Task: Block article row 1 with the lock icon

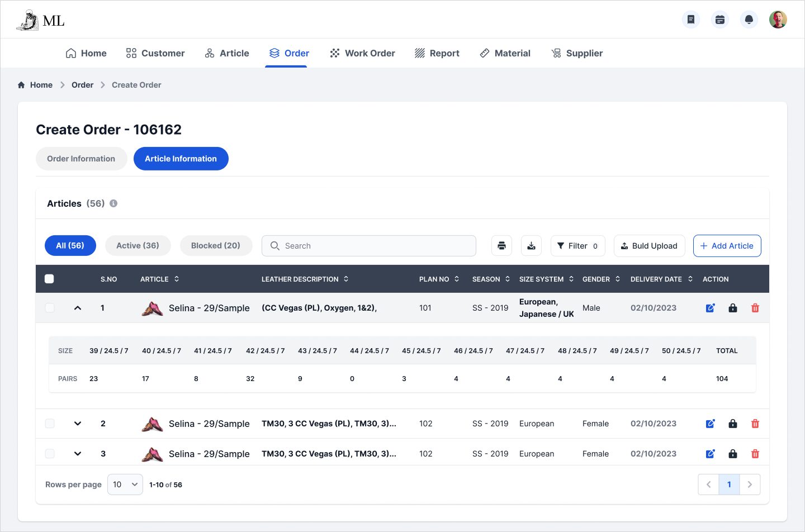Action: pos(733,308)
